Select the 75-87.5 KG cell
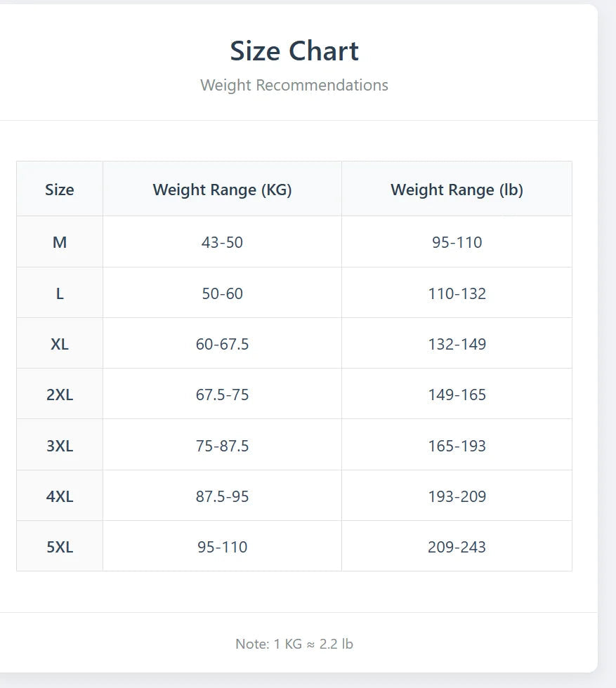Image resolution: width=616 pixels, height=688 pixels. click(222, 446)
